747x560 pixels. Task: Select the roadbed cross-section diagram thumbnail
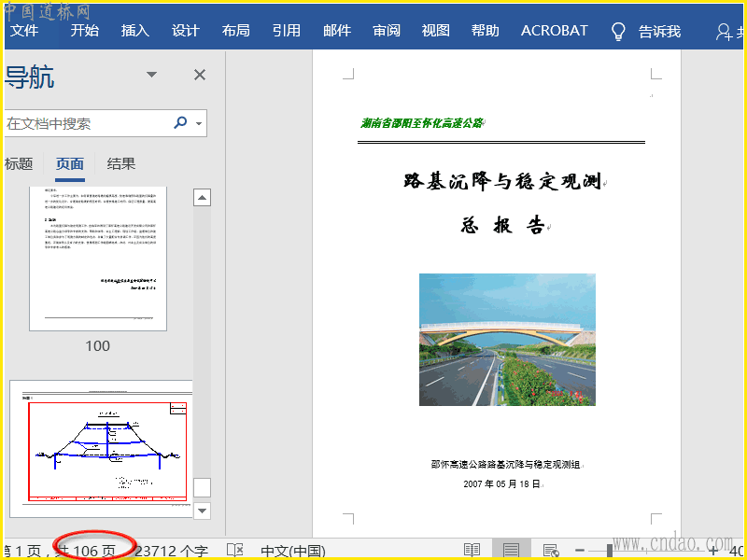click(x=101, y=449)
